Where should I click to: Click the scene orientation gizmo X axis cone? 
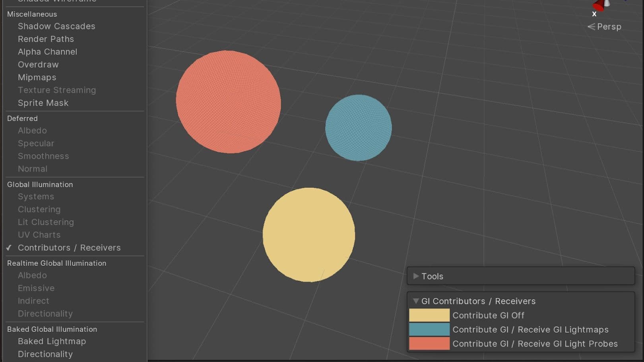click(597, 6)
